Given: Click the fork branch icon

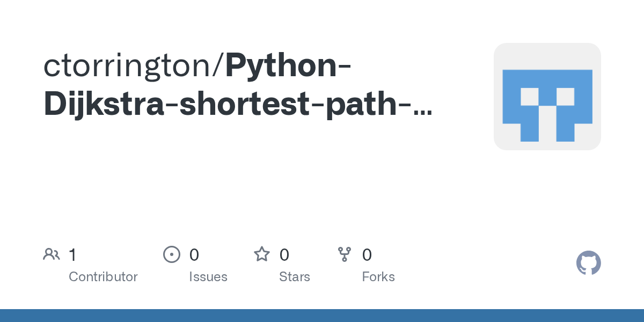Looking at the screenshot, I should coord(345,254).
